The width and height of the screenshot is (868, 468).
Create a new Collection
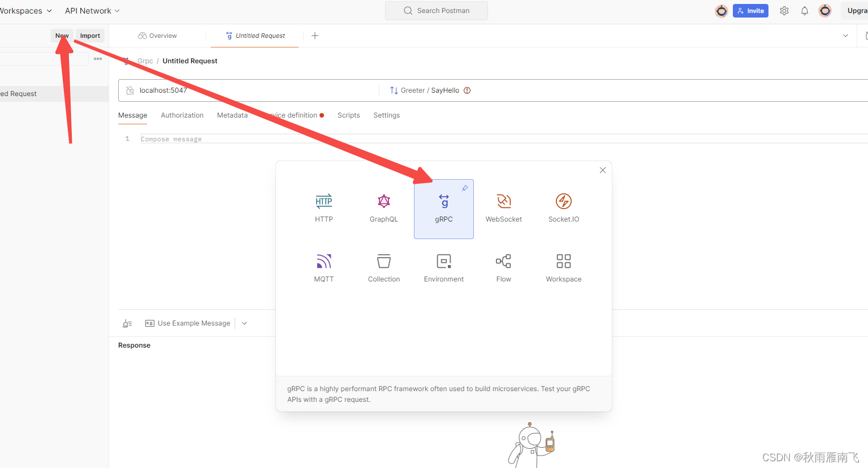384,269
